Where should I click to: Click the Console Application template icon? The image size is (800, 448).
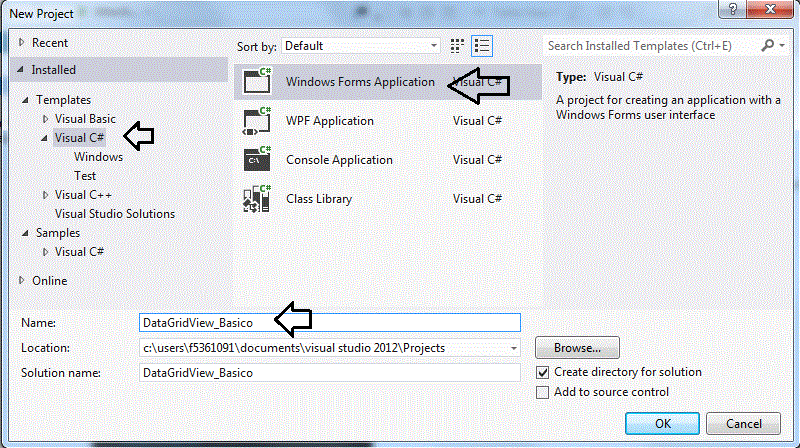click(257, 160)
